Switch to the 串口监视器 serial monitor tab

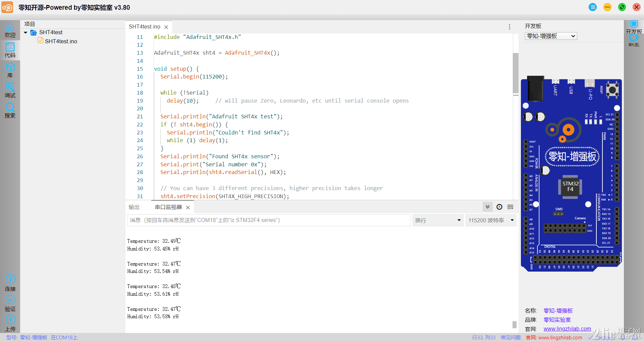pyautogui.click(x=168, y=207)
